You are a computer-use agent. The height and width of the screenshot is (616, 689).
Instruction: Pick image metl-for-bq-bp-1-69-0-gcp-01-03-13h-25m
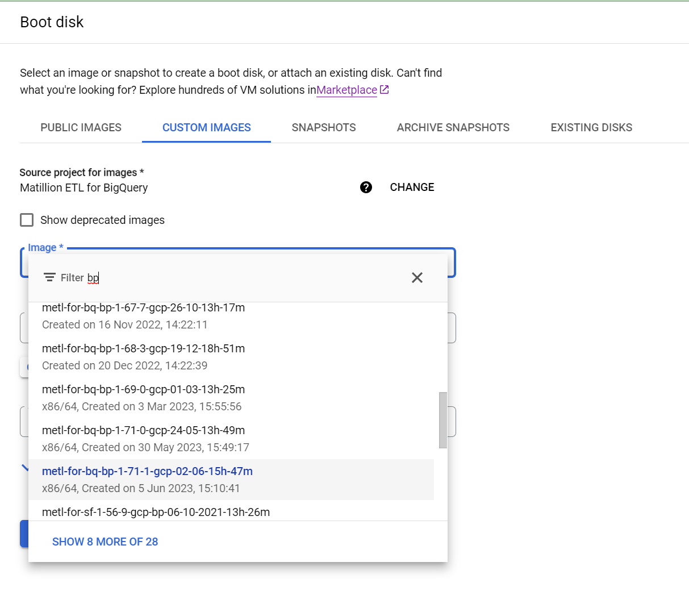[x=231, y=398]
